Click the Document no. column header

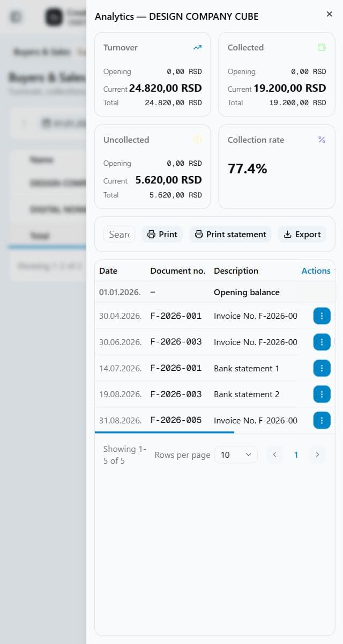point(178,271)
